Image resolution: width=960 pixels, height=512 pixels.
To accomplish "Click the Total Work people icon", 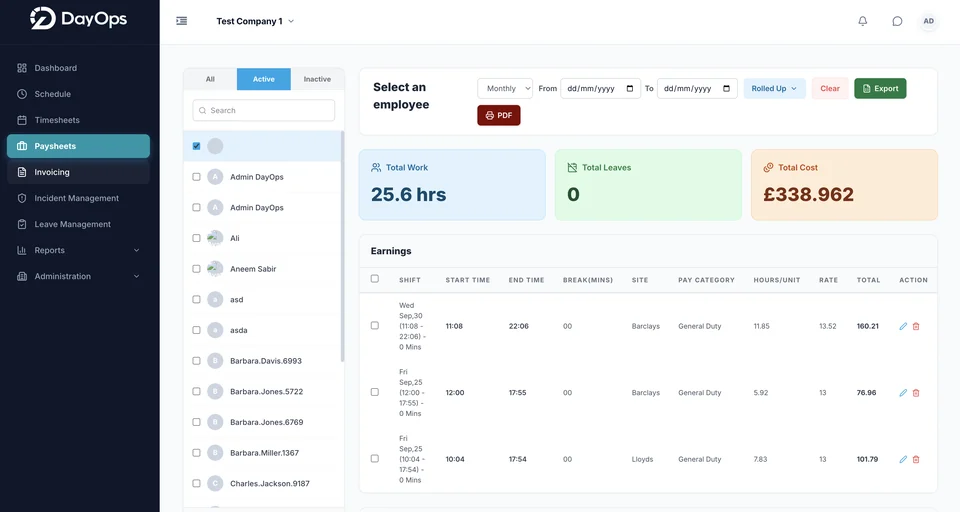I will pyautogui.click(x=376, y=167).
